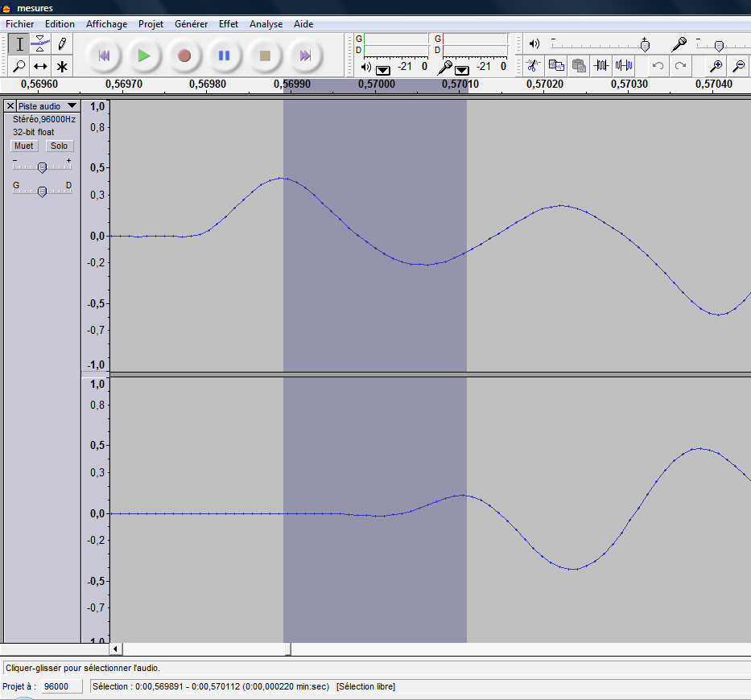Viewport: 751px width, 700px height.
Task: Open the Analyse menu
Action: (x=266, y=24)
